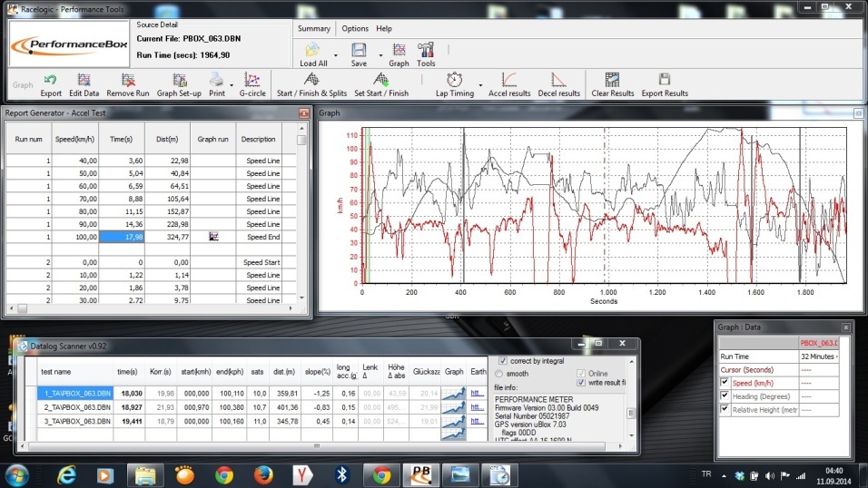
Task: Open the Edit Data tool
Action: 84,81
